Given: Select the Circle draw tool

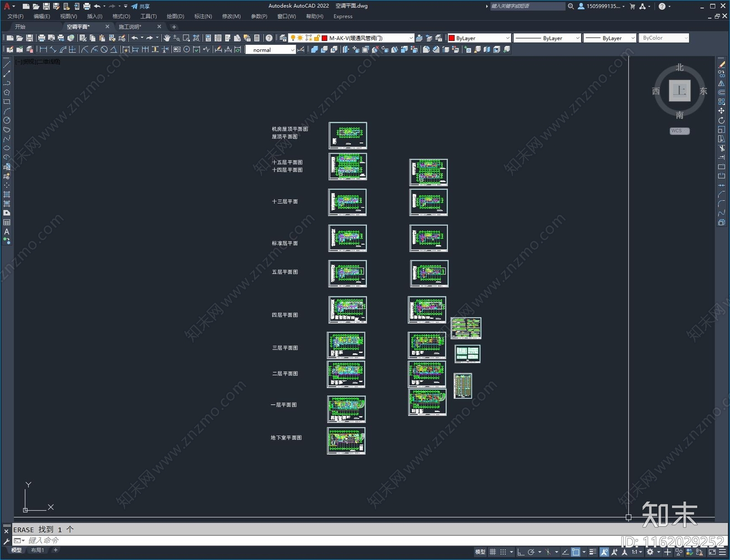Looking at the screenshot, I should pyautogui.click(x=6, y=120).
